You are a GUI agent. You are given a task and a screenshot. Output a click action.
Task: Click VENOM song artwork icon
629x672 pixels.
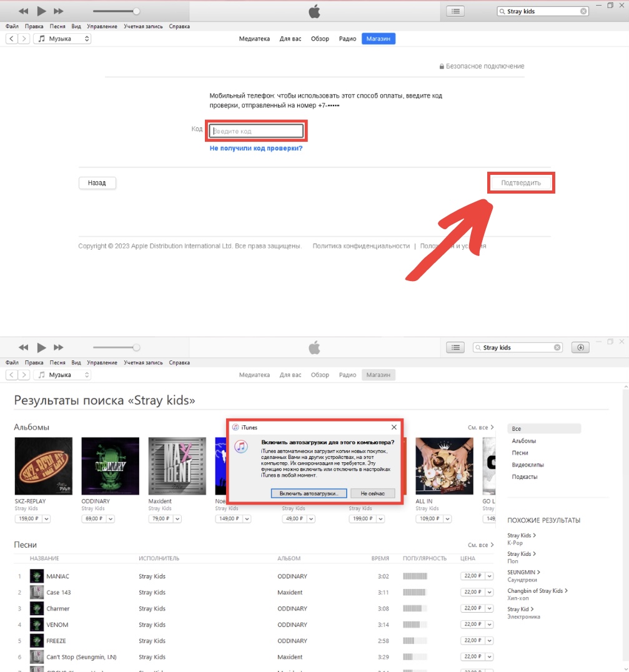point(37,625)
